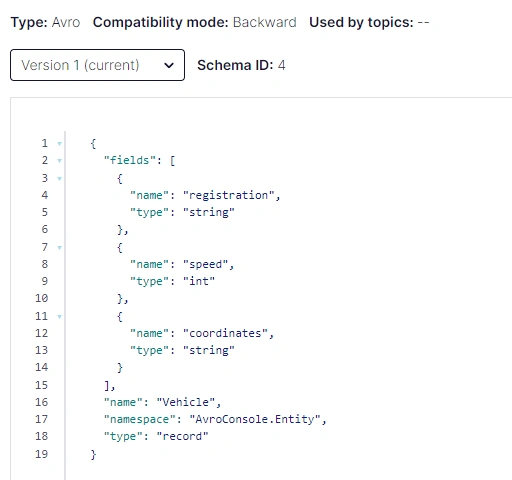Screen dimensions: 512x480
Task: Click the chevron arrow in version selector
Action: (x=169, y=65)
